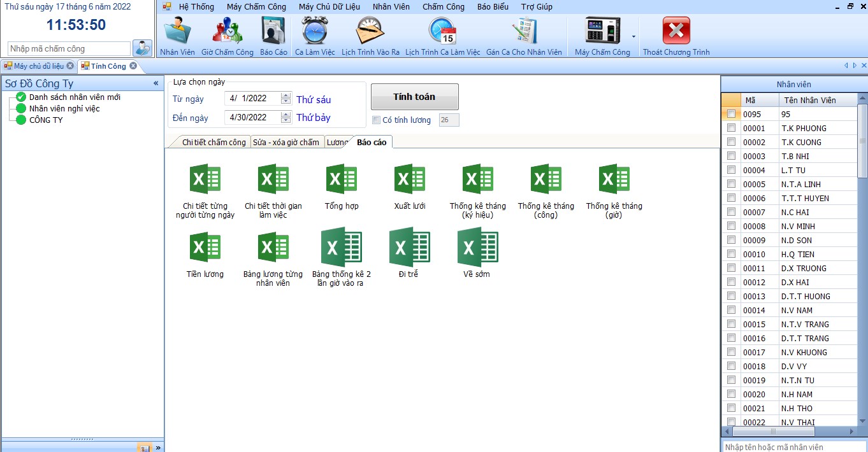Open the Nhân Viên toolbar icon
Screen dimensions: 868x452
coord(177,31)
